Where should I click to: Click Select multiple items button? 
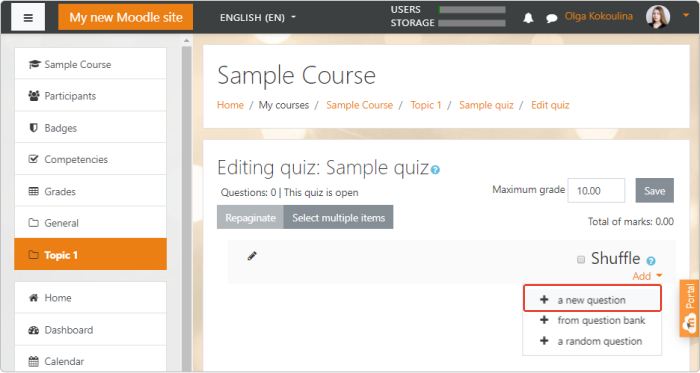[338, 218]
